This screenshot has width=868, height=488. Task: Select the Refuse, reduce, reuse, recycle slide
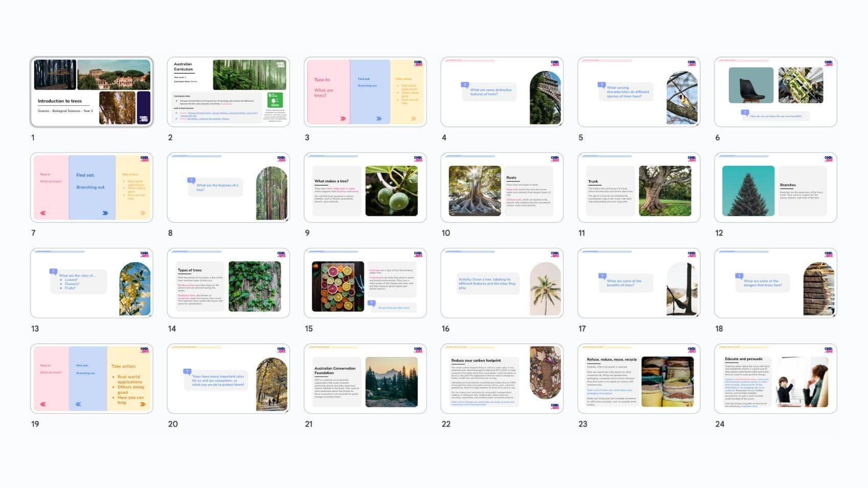coord(638,379)
